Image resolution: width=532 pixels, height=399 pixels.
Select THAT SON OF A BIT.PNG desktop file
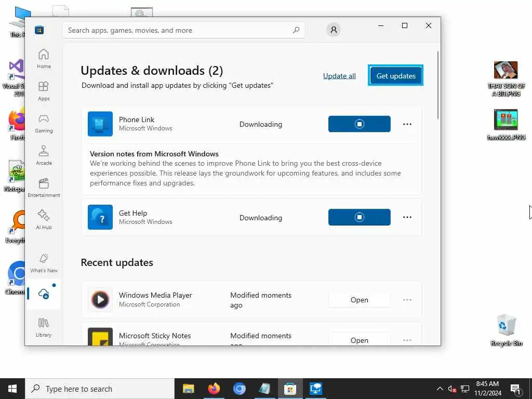coord(506,79)
